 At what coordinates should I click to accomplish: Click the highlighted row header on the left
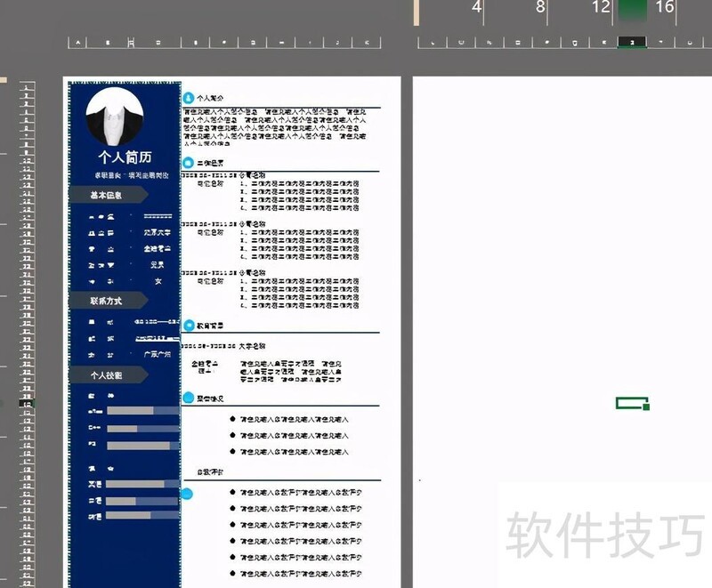(x=27, y=403)
